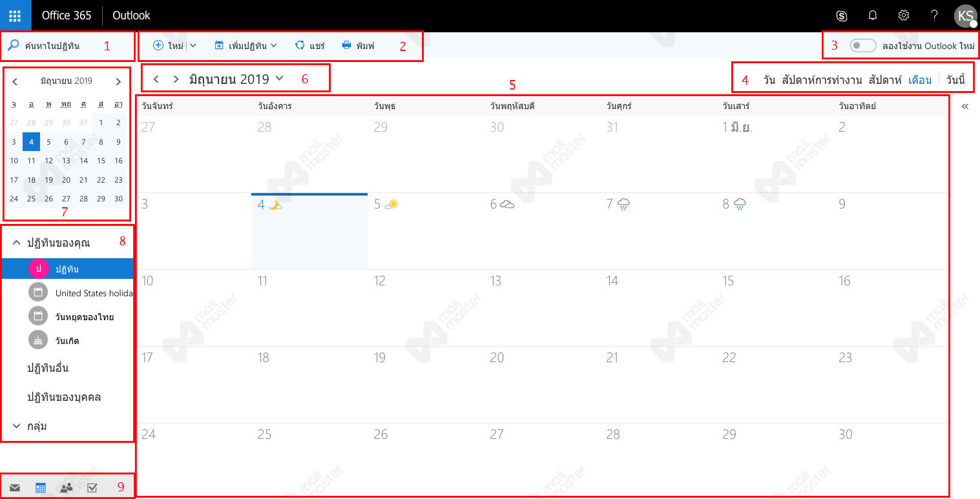
Task: Click rain weather icon on June 8
Action: 740,204
